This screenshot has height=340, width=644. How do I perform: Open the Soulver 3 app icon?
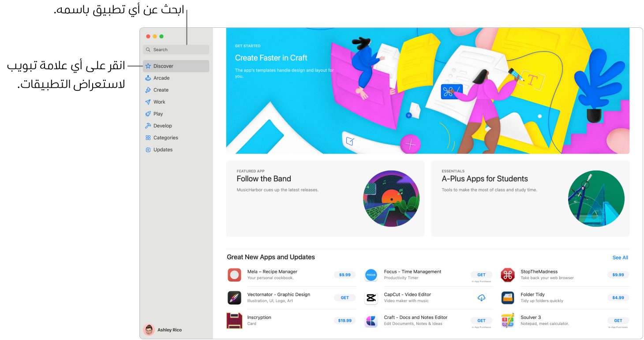click(508, 321)
